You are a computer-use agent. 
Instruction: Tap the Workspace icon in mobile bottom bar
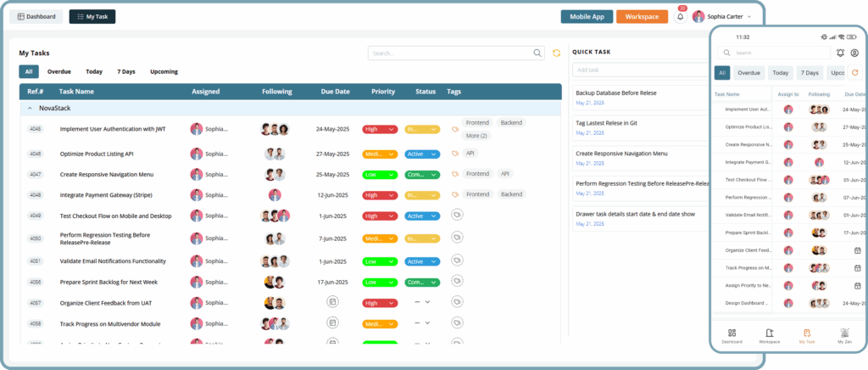770,334
